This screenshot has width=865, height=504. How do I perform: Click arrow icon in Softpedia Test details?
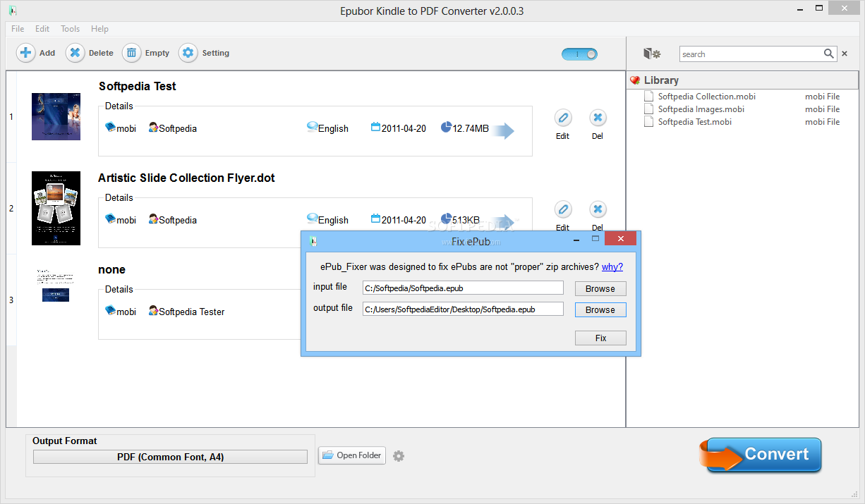pyautogui.click(x=503, y=130)
